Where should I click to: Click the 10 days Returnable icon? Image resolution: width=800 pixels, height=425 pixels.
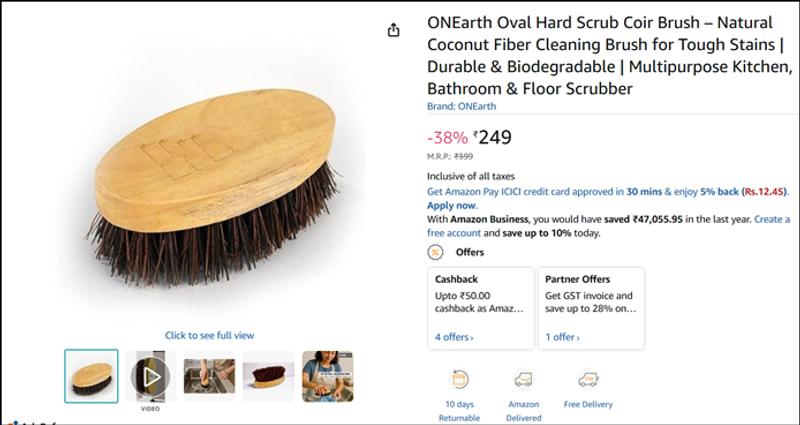(460, 379)
